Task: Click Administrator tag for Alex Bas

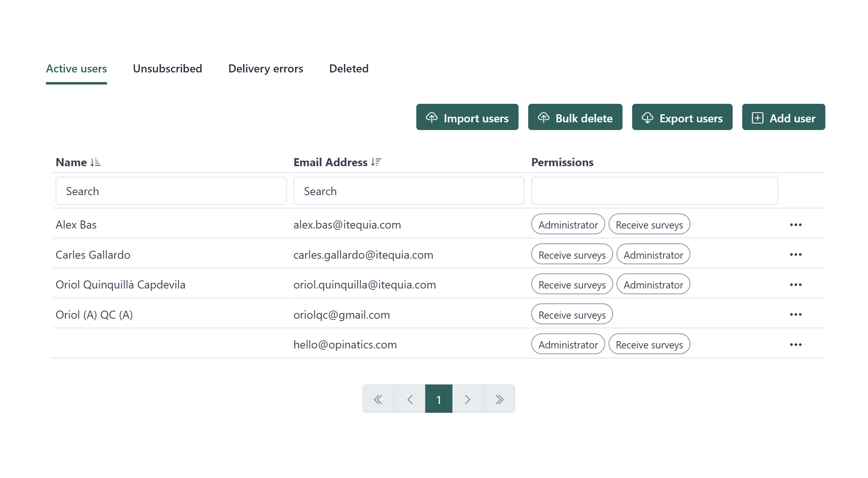Action: [568, 225]
